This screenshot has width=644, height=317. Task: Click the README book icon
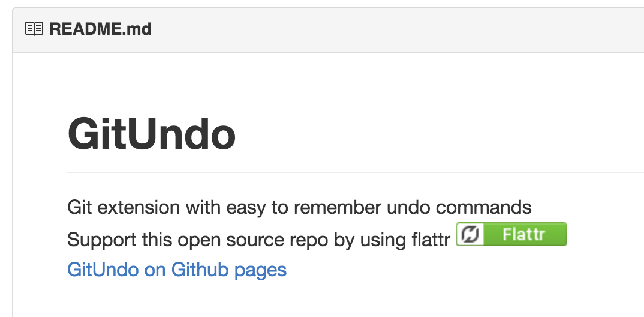pyautogui.click(x=34, y=29)
